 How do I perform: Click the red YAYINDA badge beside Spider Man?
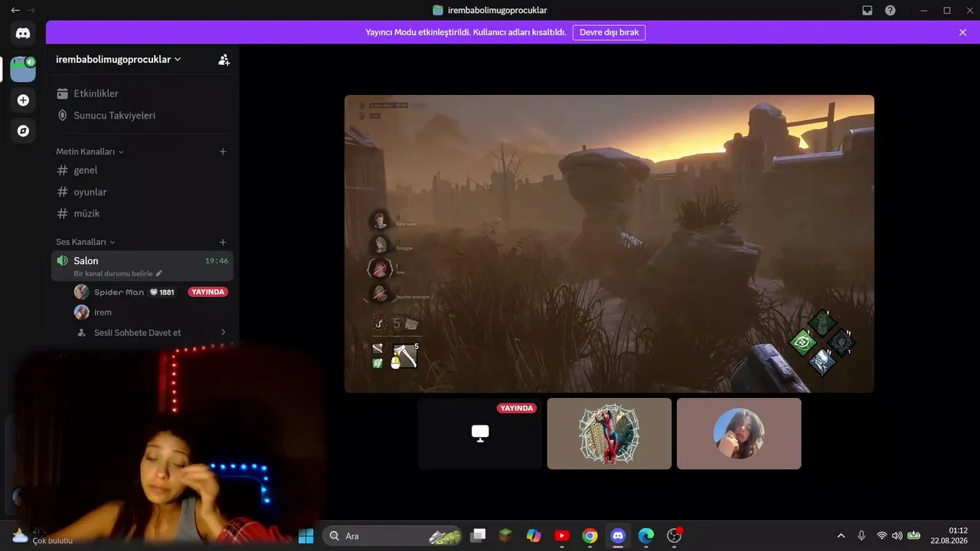(208, 292)
